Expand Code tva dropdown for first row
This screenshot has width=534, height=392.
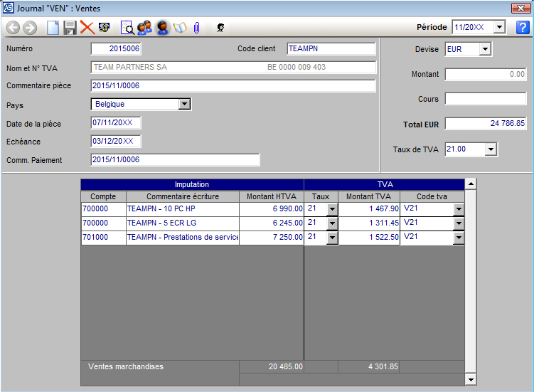459,210
